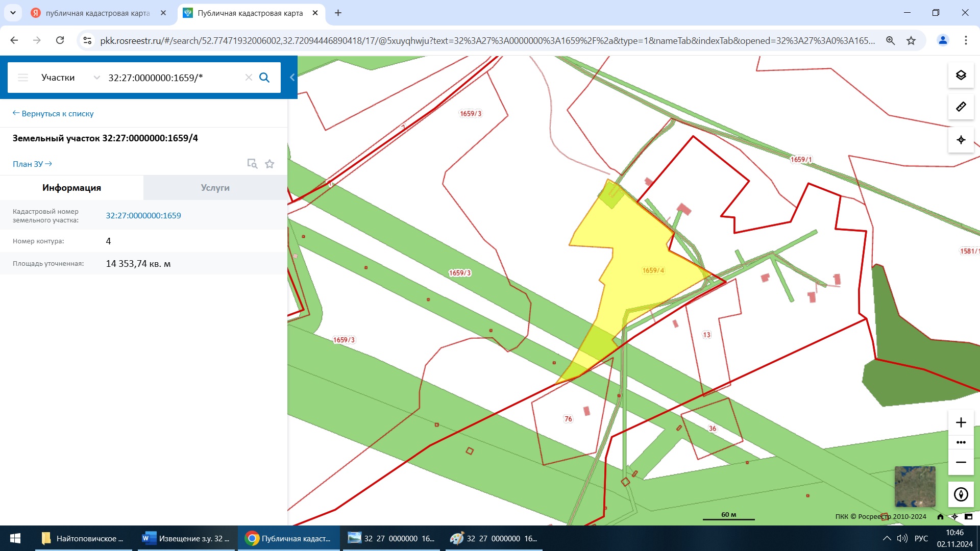Zoom in the map
Viewport: 980px width, 551px height.
click(961, 422)
